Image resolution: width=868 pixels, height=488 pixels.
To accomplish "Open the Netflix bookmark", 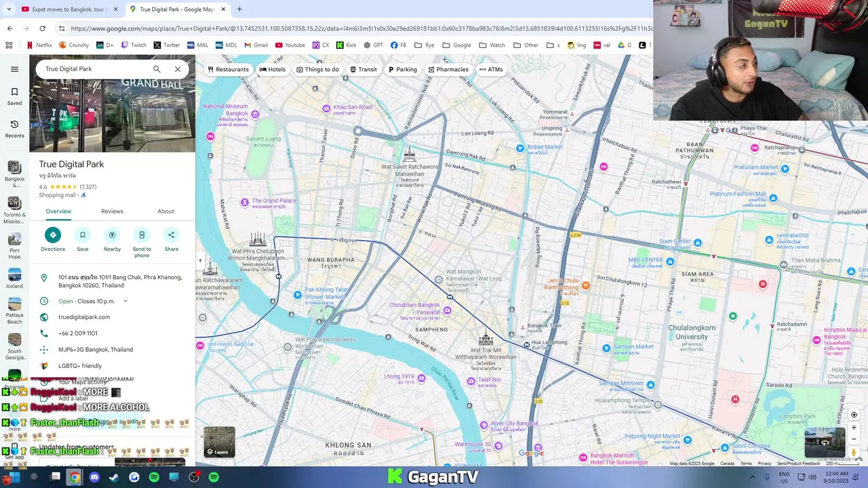I will (39, 45).
